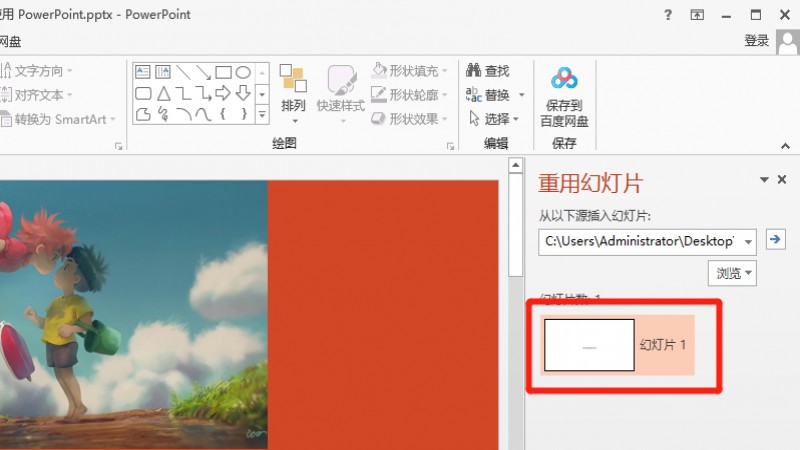Open ribbon display options icon
Image resolution: width=800 pixels, height=450 pixels.
[x=697, y=15]
